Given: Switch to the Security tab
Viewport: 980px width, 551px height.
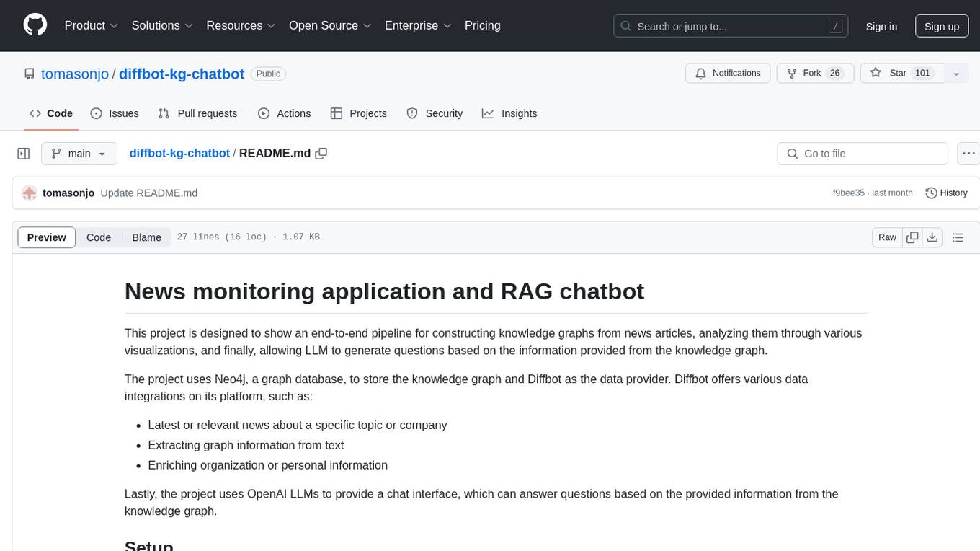Looking at the screenshot, I should 435,113.
